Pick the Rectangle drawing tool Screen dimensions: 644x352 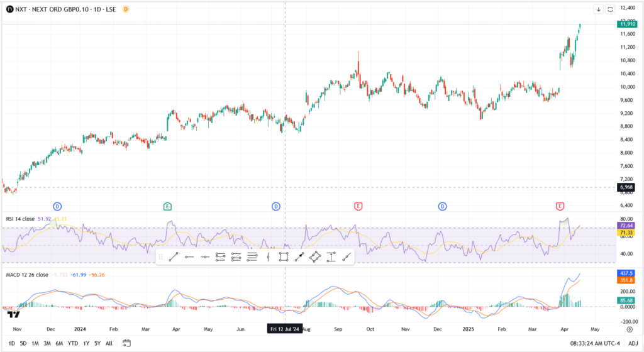(x=284, y=256)
